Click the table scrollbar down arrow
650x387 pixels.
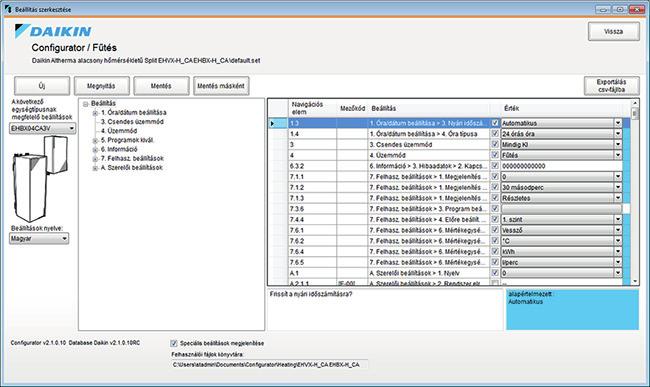coord(635,281)
